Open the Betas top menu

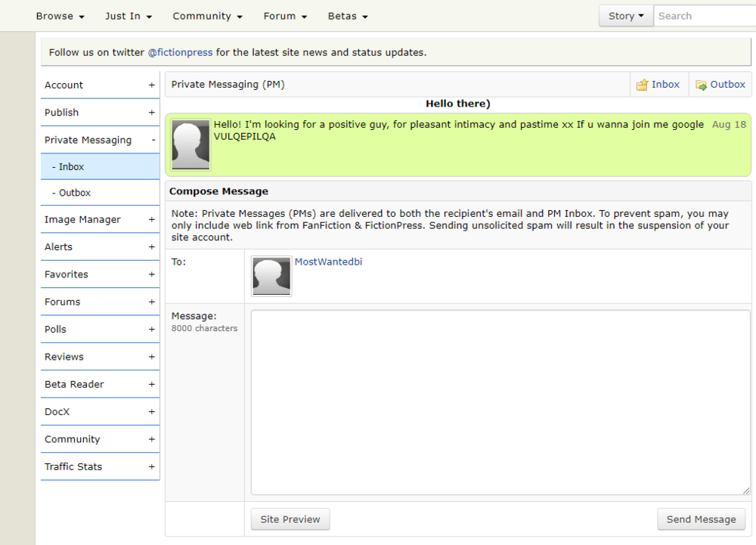(x=348, y=16)
